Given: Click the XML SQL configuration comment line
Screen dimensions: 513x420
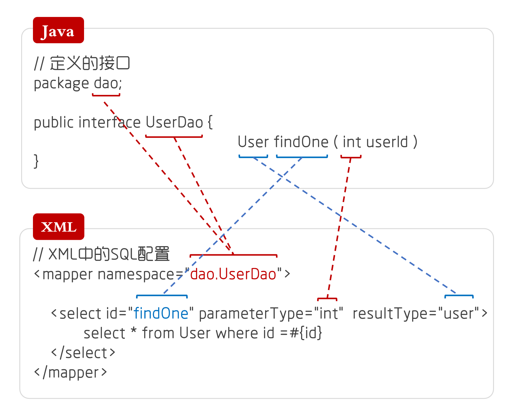Looking at the screenshot, I should (101, 254).
